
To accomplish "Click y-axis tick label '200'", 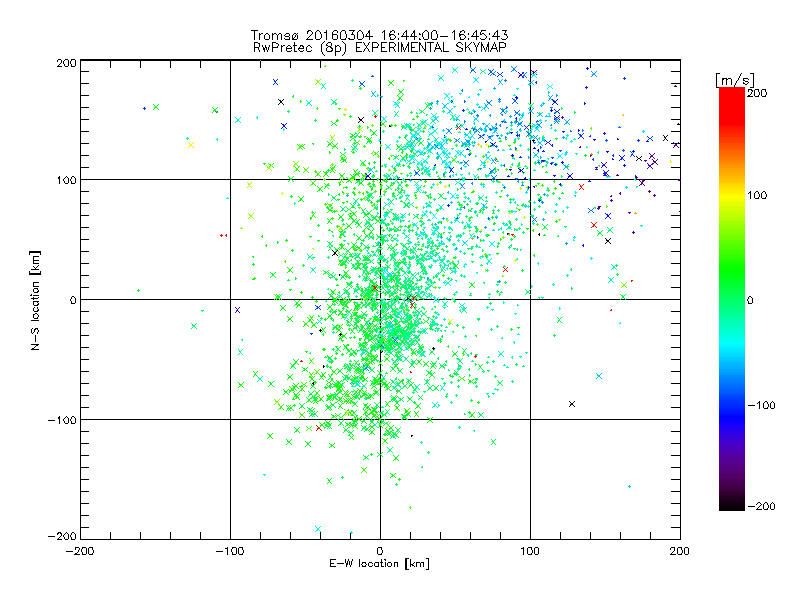I will click(66, 63).
